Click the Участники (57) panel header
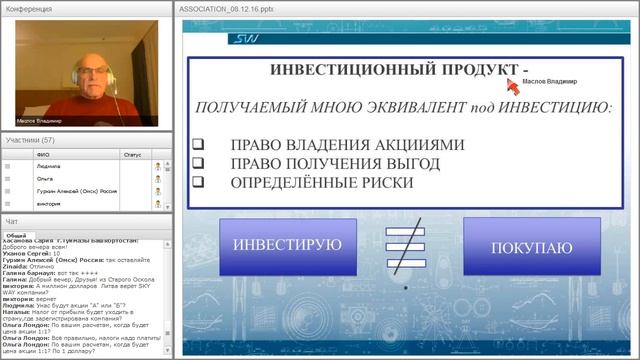The width and height of the screenshot is (640, 360). pos(87,140)
